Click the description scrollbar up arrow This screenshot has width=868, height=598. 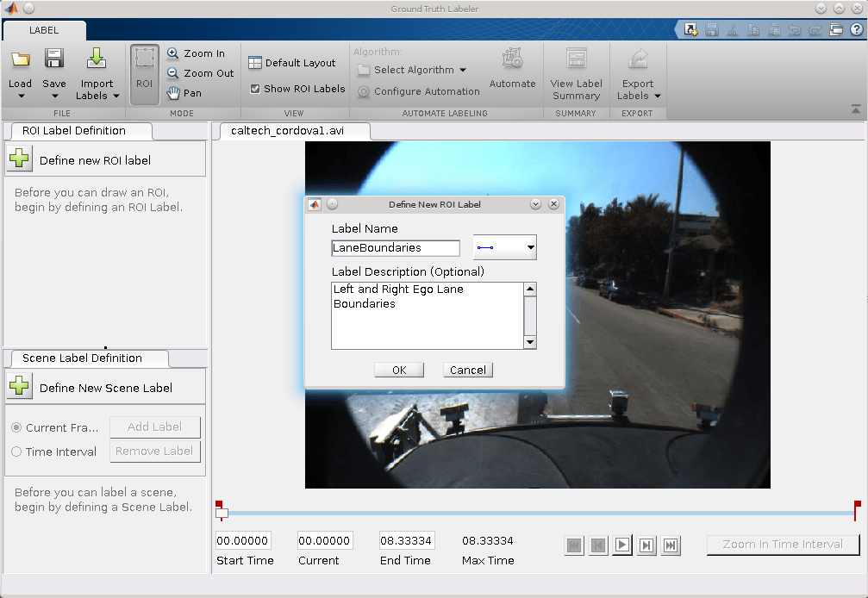tap(530, 290)
